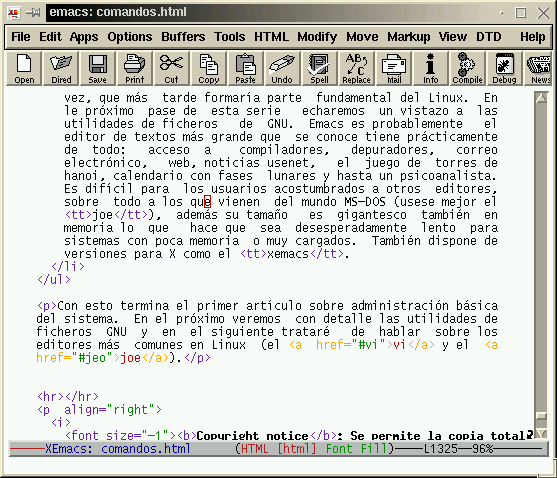Run the Spell checker icon
The height and width of the screenshot is (478, 557).
point(320,69)
